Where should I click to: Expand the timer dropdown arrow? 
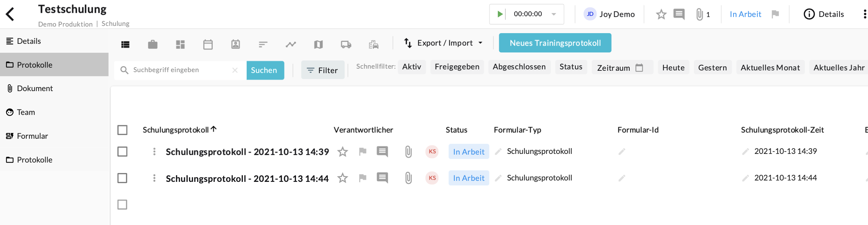click(554, 14)
